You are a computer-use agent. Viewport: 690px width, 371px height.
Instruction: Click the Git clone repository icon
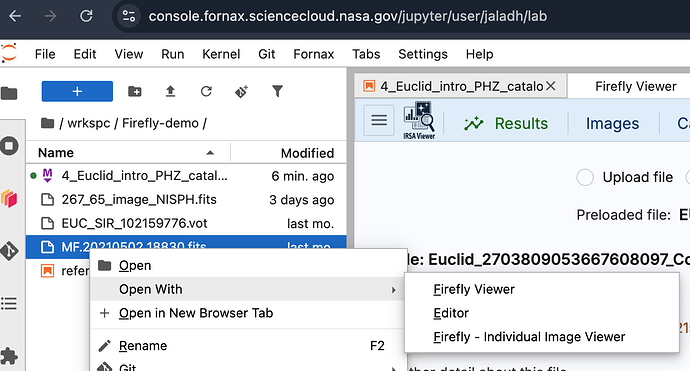coord(242,92)
